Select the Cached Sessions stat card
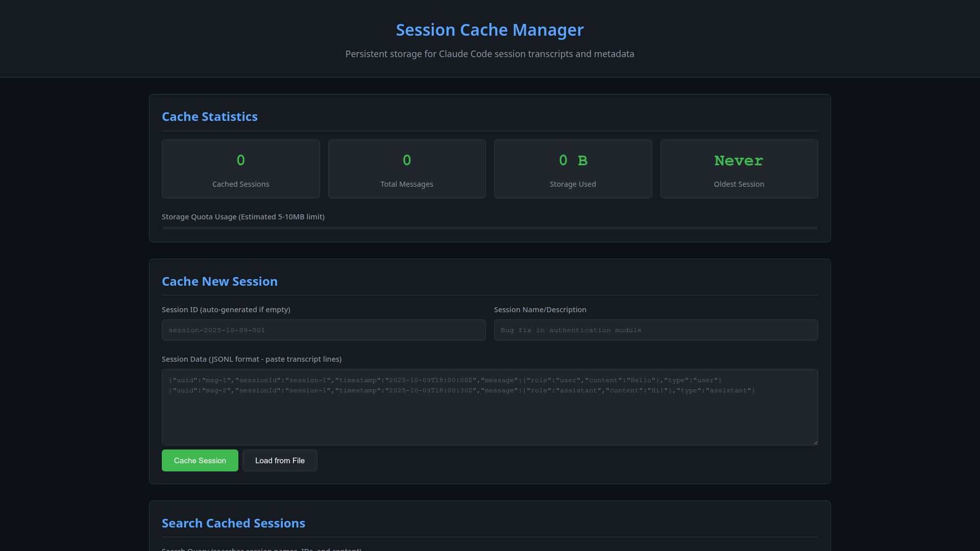Image resolution: width=980 pixels, height=551 pixels. coord(240,169)
